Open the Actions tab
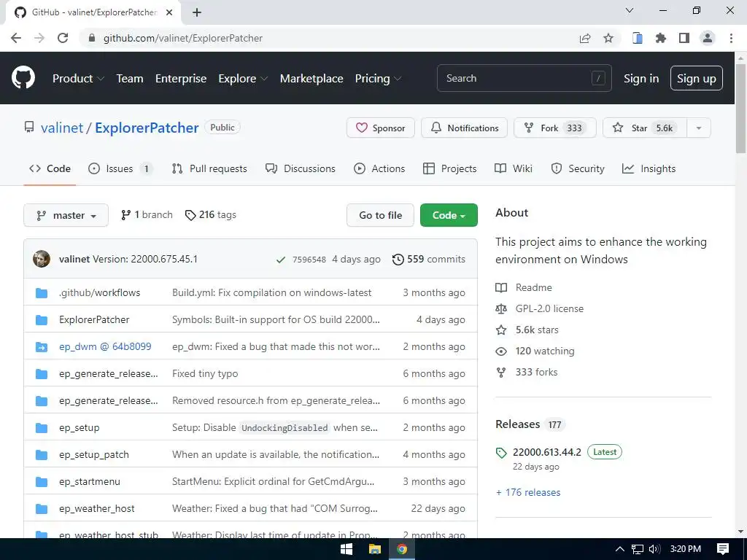 [379, 168]
